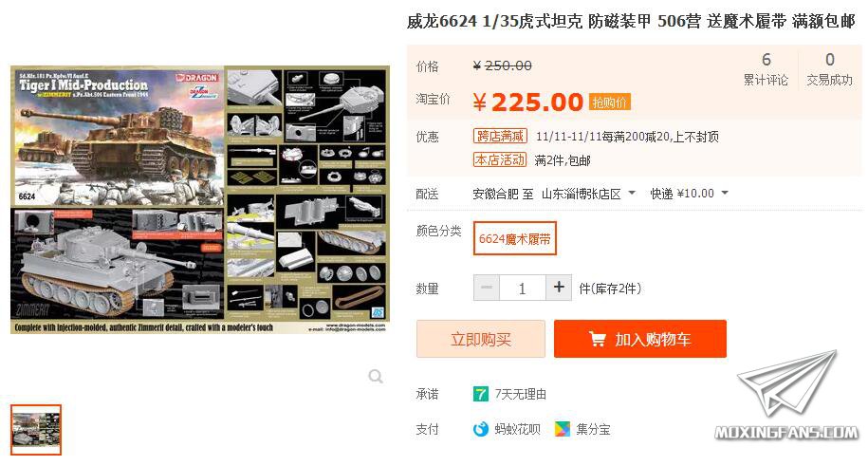Select the 6624魔术履带 color option
Viewport: 868px width, 466px height.
pos(514,238)
